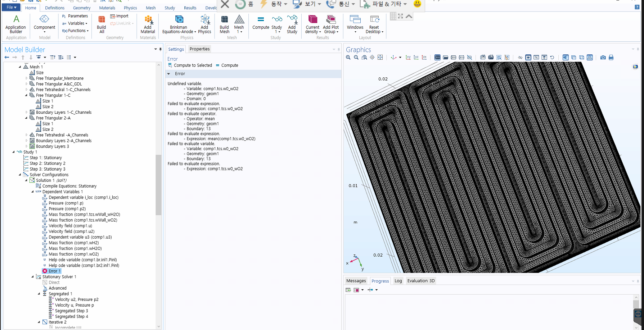Zoom in using the Graphics toolbar
Image resolution: width=644 pixels, height=330 pixels.
[x=348, y=58]
